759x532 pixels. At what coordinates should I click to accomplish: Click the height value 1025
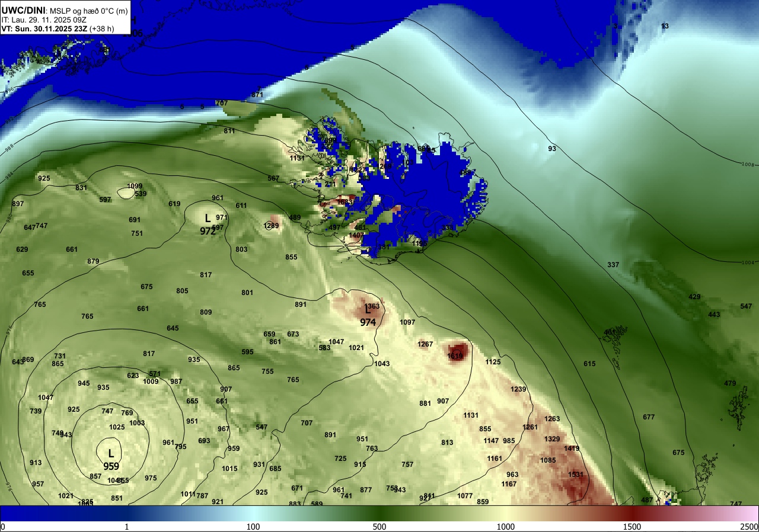[x=117, y=427]
